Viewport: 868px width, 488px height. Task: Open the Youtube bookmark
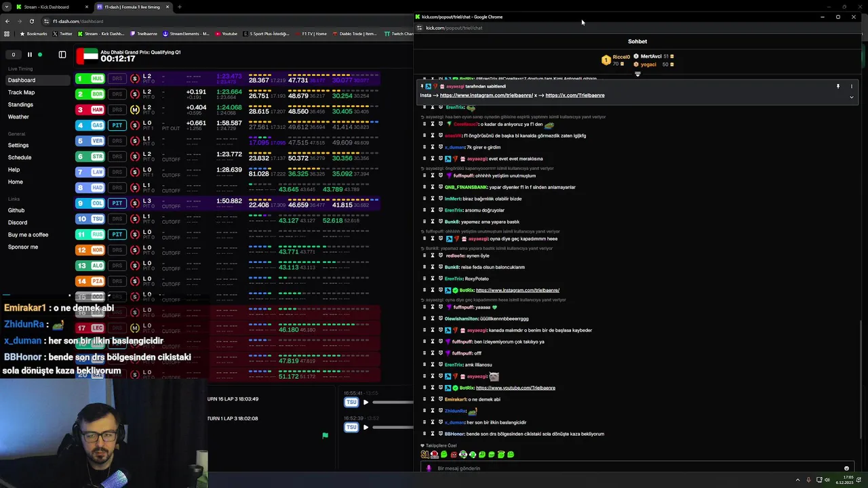[226, 33]
